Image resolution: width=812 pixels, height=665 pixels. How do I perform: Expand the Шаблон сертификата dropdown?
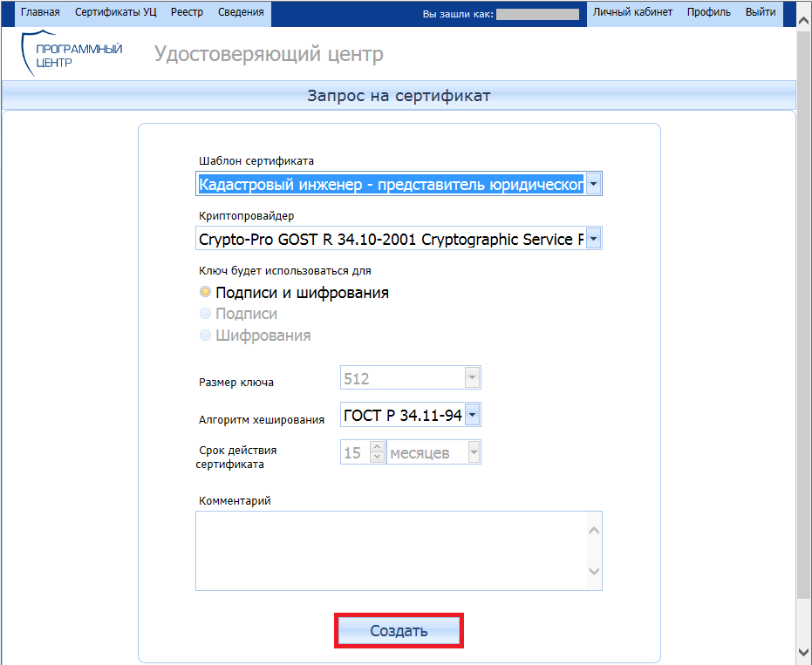pyautogui.click(x=593, y=185)
